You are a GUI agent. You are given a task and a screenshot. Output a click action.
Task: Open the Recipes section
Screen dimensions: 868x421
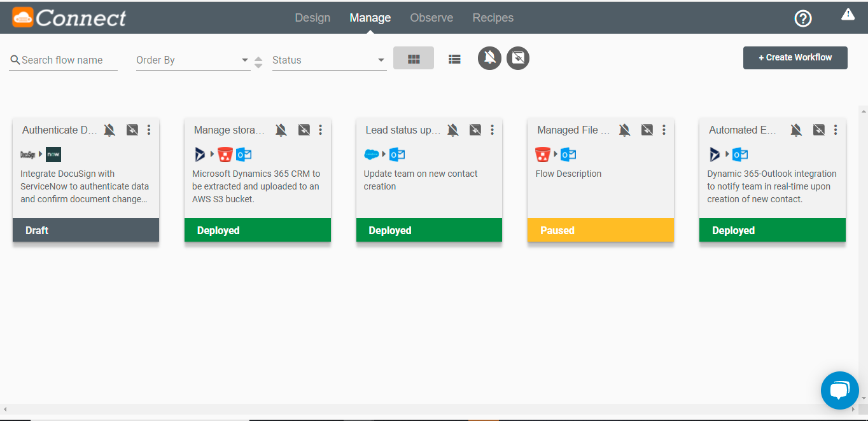click(493, 17)
